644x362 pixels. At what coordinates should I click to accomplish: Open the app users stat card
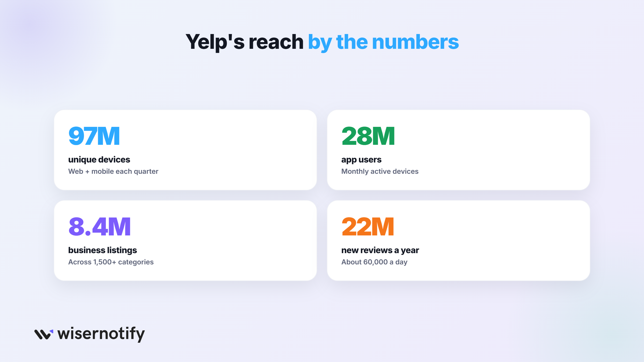pos(459,150)
